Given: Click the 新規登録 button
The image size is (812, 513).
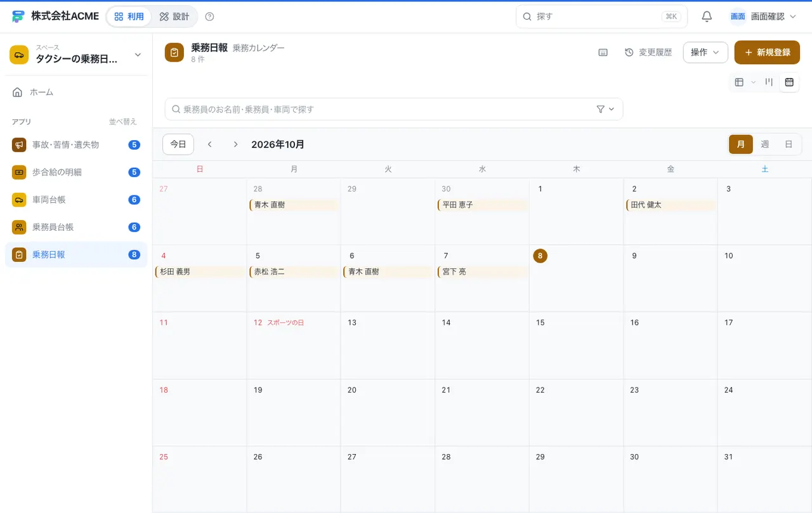Looking at the screenshot, I should [767, 53].
